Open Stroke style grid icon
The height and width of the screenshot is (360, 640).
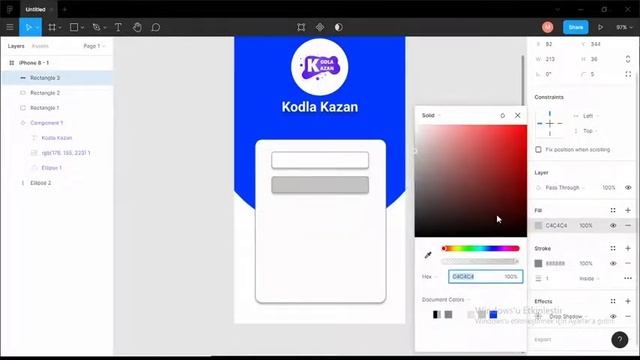[613, 248]
